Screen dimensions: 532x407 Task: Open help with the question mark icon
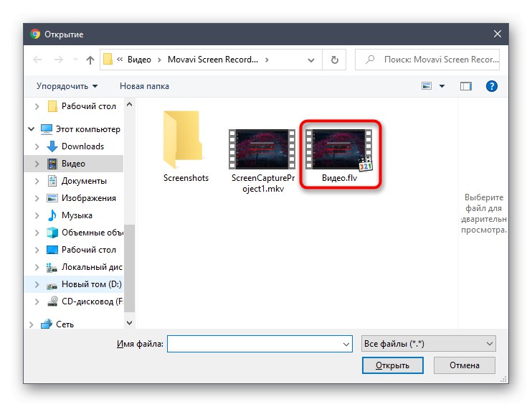point(492,86)
